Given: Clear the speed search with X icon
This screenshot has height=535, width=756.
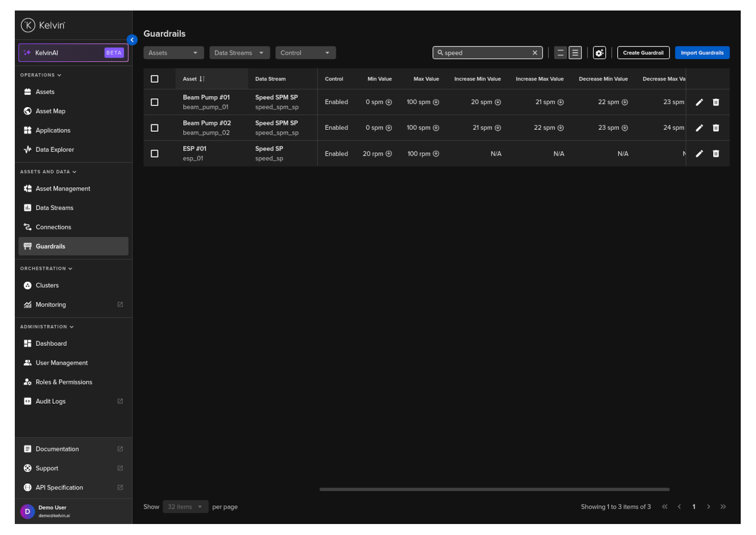Looking at the screenshot, I should click(535, 53).
